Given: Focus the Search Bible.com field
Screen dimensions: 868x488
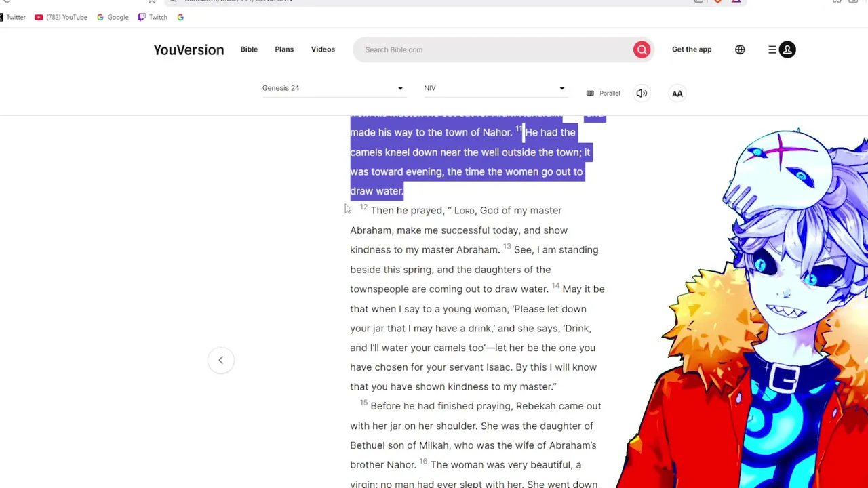Looking at the screenshot, I should tap(495, 49).
